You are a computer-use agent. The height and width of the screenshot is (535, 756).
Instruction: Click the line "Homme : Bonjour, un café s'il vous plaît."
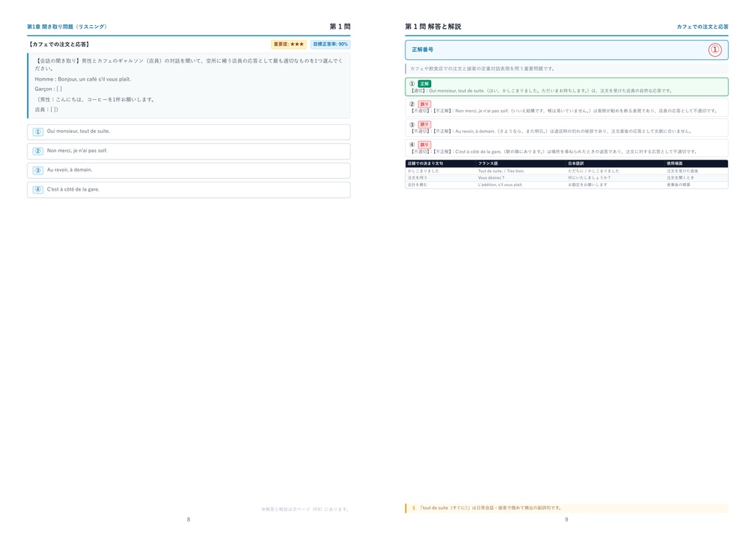point(83,79)
